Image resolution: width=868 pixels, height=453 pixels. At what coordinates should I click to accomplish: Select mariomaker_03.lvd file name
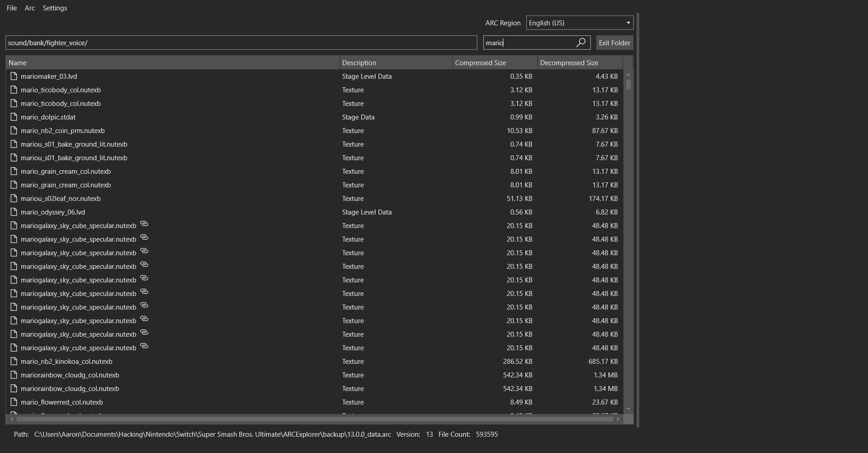point(49,76)
